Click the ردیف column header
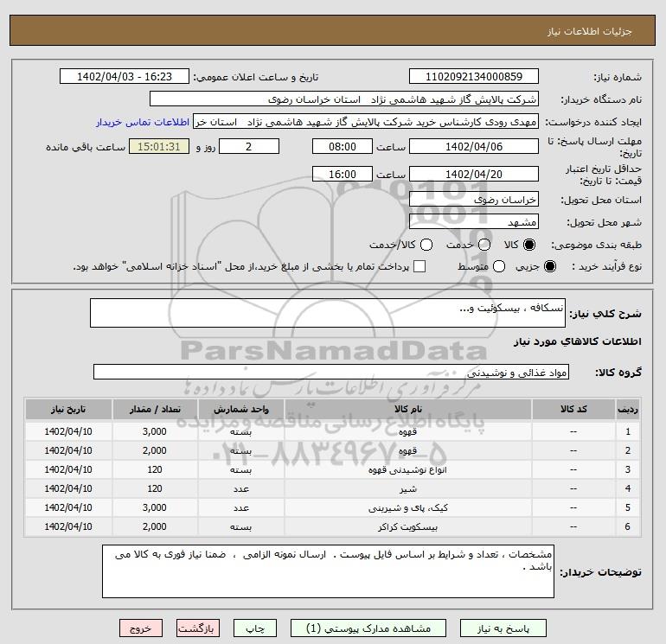This screenshot has height=644, width=666. click(628, 409)
